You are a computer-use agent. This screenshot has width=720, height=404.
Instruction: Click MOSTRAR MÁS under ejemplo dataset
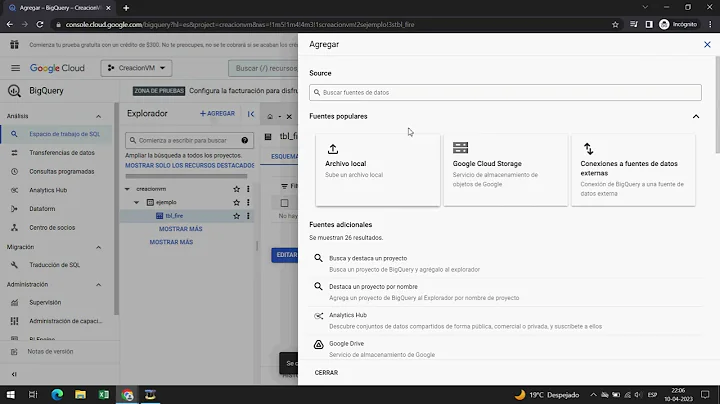(180, 229)
